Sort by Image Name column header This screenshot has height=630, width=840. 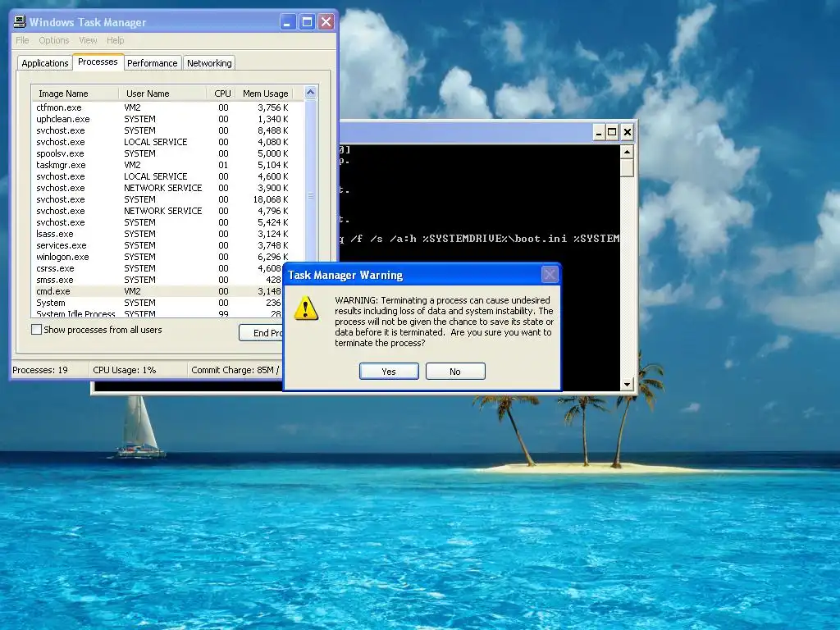tap(75, 94)
